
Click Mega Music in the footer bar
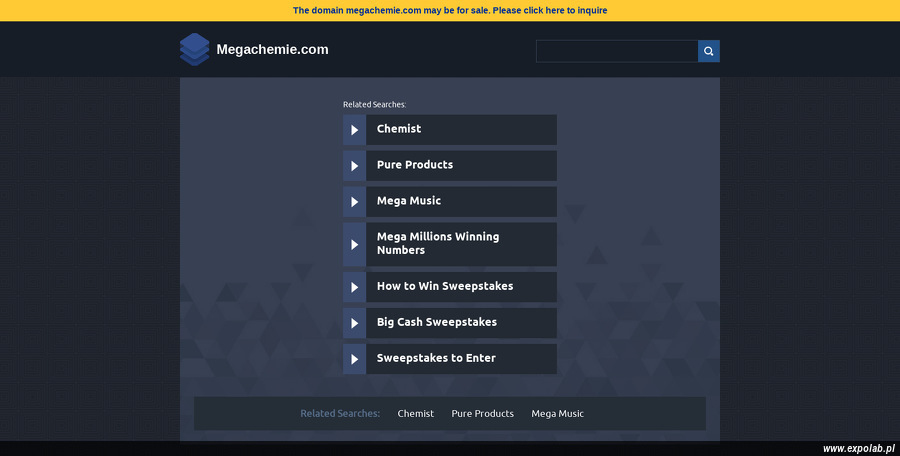coord(557,414)
